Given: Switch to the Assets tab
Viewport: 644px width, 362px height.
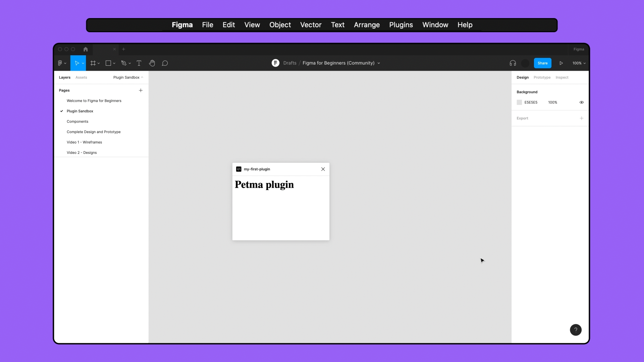Looking at the screenshot, I should pyautogui.click(x=81, y=77).
